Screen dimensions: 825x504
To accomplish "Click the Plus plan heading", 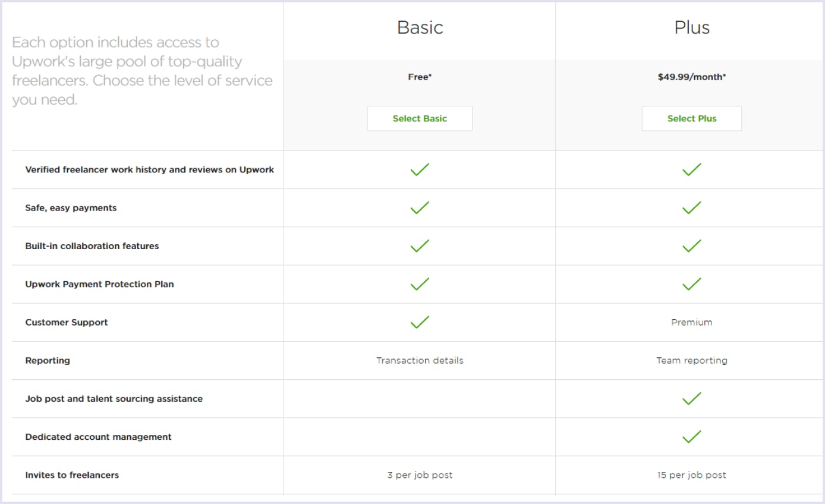I will click(692, 27).
